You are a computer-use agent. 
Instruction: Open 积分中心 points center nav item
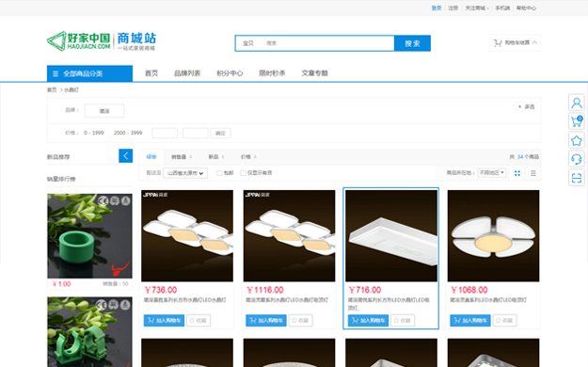click(x=230, y=73)
